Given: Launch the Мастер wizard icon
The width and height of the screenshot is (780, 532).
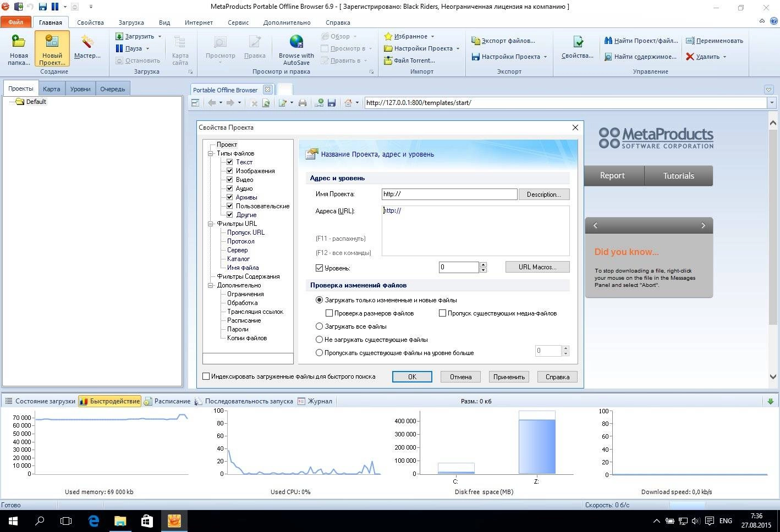Looking at the screenshot, I should point(87,42).
